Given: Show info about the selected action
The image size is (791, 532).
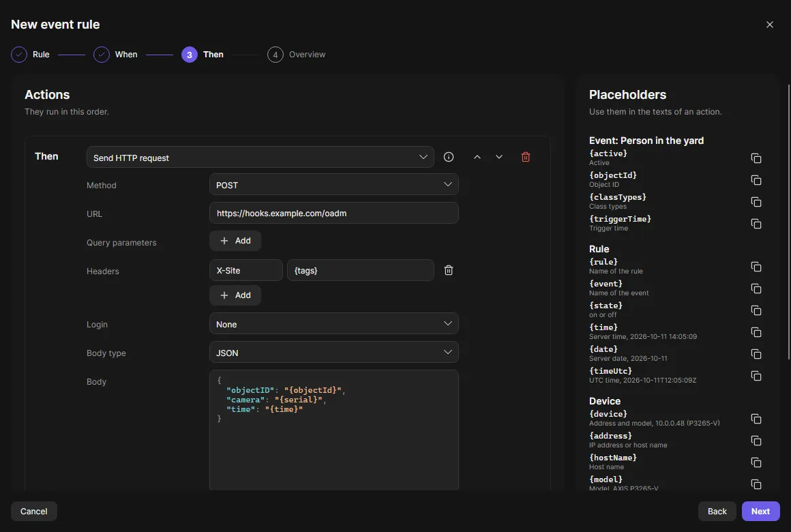Looking at the screenshot, I should pos(449,157).
